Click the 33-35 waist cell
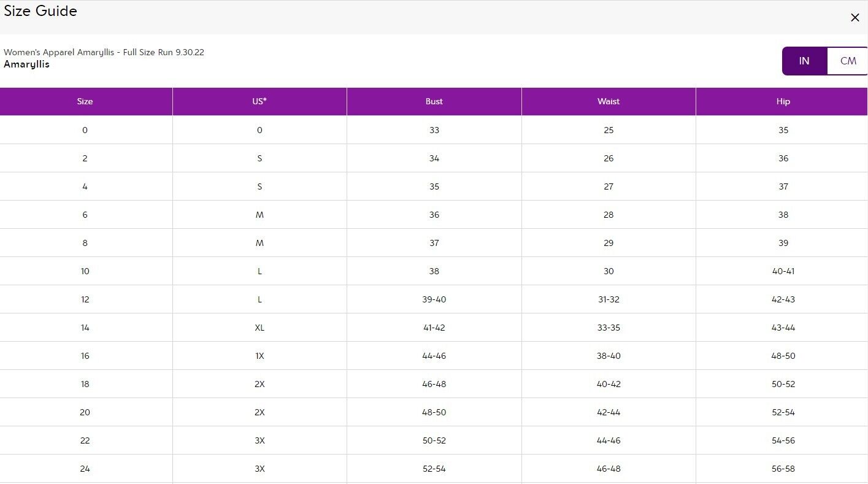 [x=609, y=328]
